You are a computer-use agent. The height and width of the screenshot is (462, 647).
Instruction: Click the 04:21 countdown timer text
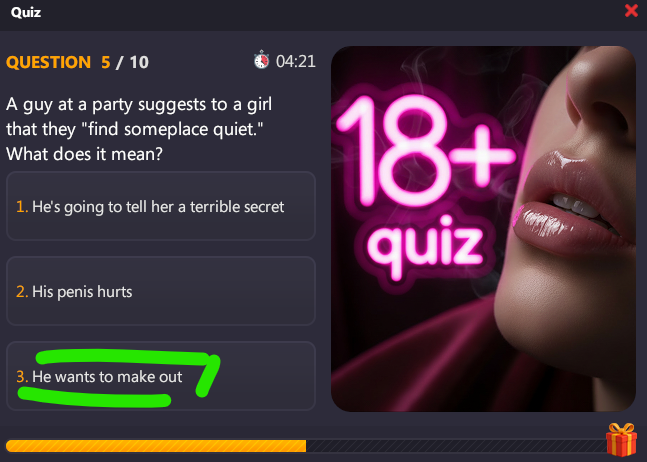coord(295,61)
